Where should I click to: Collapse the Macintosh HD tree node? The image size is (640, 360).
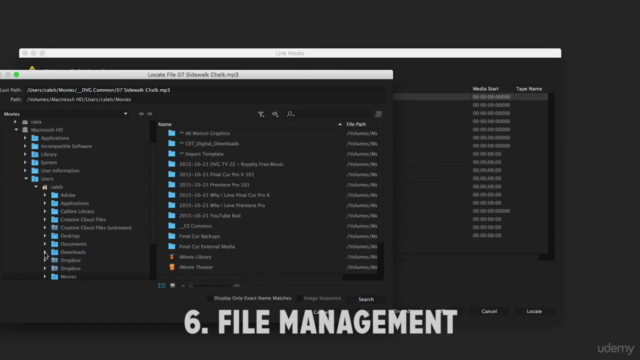[x=16, y=130]
